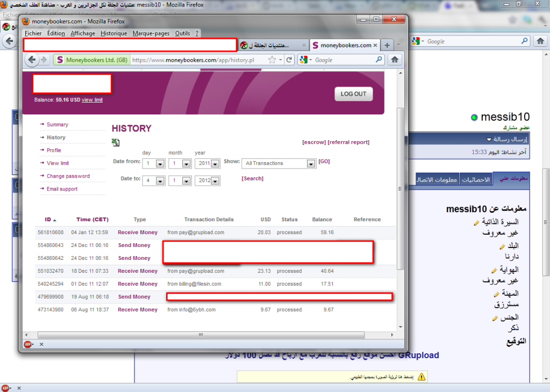The image size is (550, 392).
Task: Open Send Money for transaction 554860643
Action: [134, 245]
